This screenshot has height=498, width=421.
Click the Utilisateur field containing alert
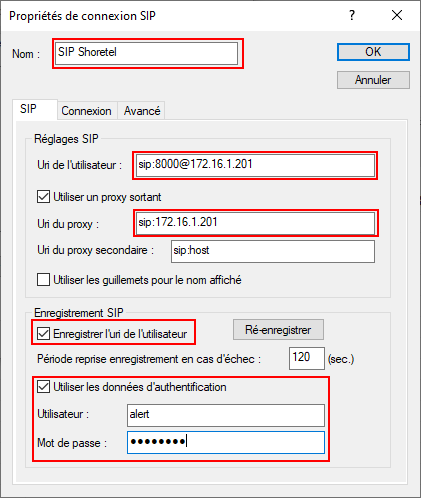[226, 415]
